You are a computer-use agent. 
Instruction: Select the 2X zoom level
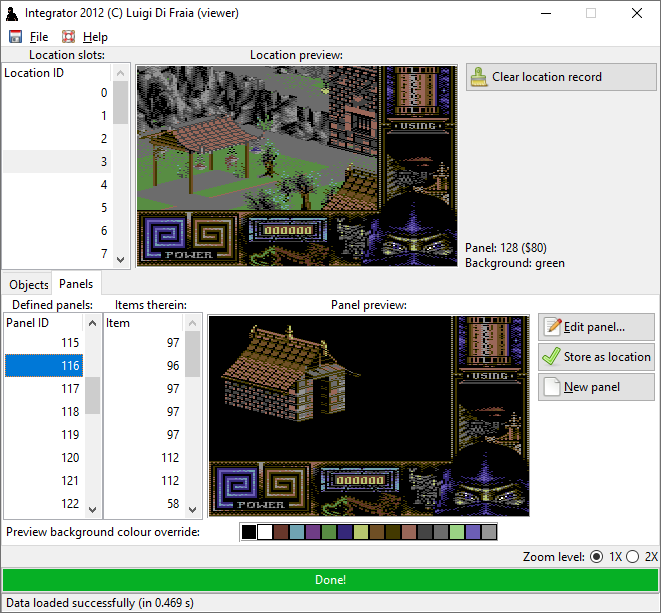pyautogui.click(x=632, y=557)
